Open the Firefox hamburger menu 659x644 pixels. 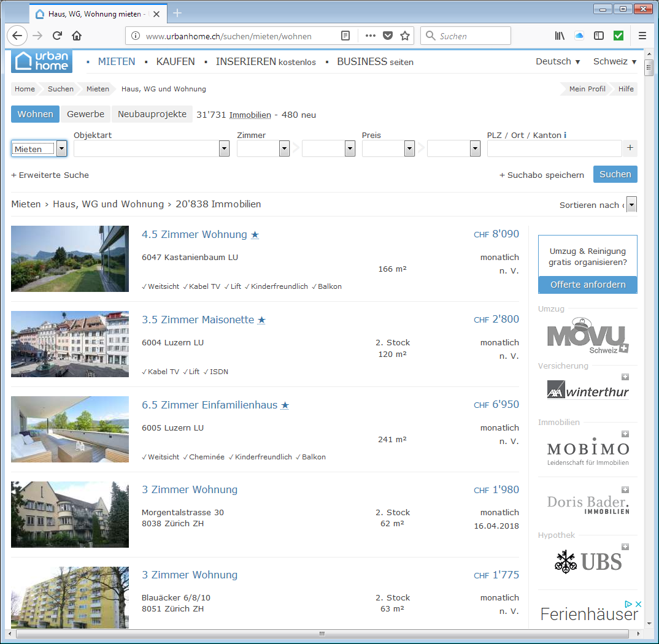(x=642, y=36)
